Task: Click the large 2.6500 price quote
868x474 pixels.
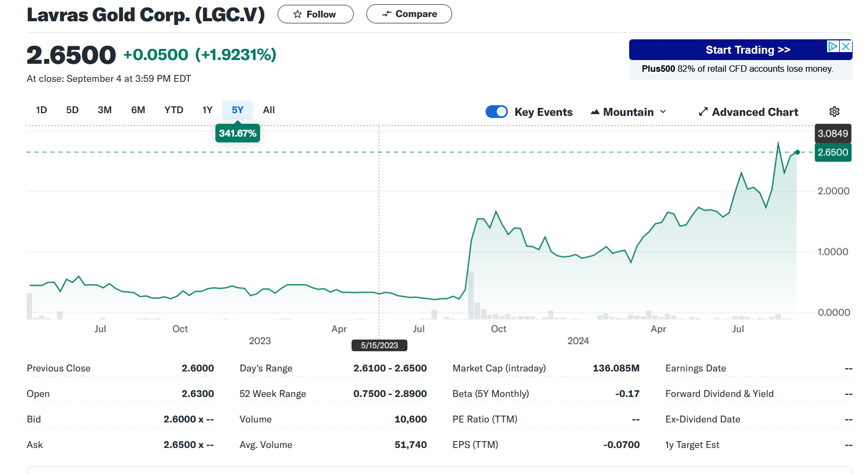Action: click(x=71, y=55)
